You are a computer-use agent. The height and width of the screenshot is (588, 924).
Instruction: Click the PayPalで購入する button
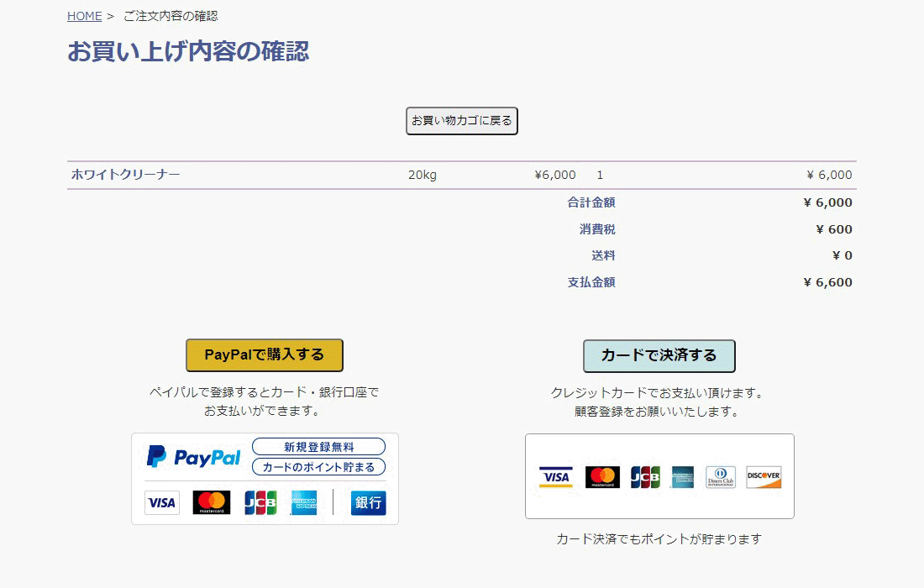click(x=264, y=354)
